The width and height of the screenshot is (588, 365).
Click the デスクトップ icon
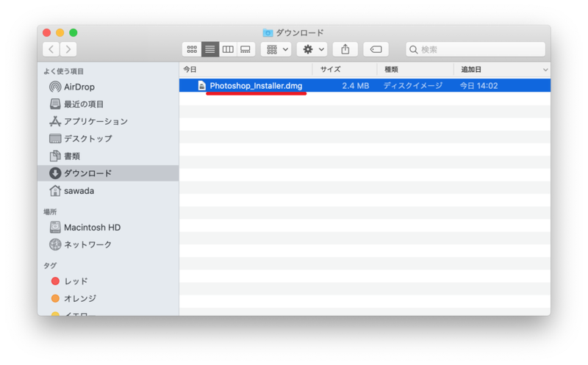[55, 139]
